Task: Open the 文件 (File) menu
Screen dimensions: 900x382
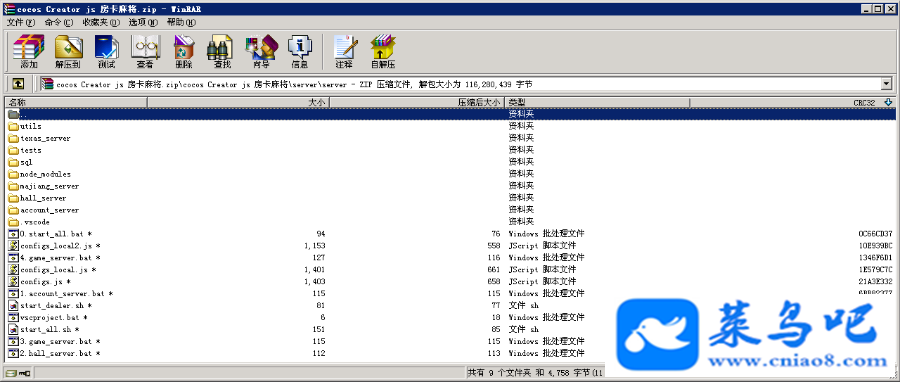Action: coord(21,22)
